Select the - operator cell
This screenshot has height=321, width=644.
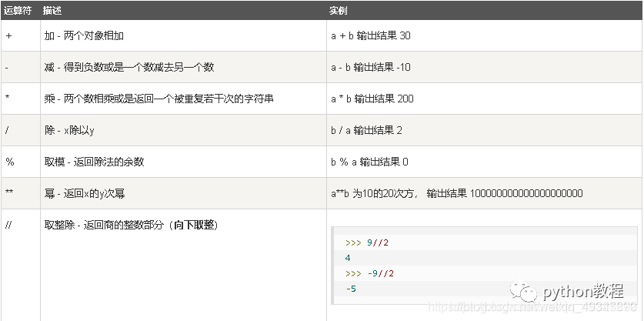click(x=20, y=68)
